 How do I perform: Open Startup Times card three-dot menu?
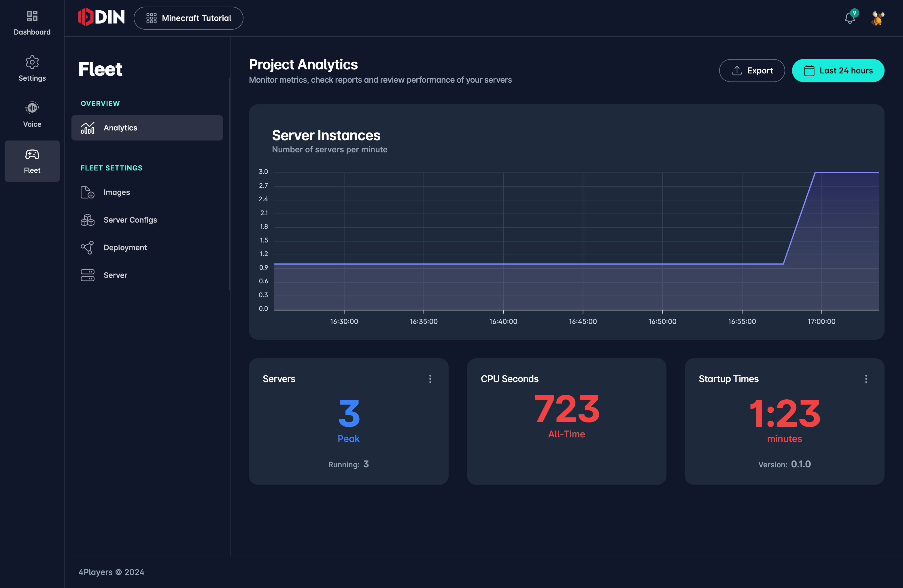tap(866, 379)
